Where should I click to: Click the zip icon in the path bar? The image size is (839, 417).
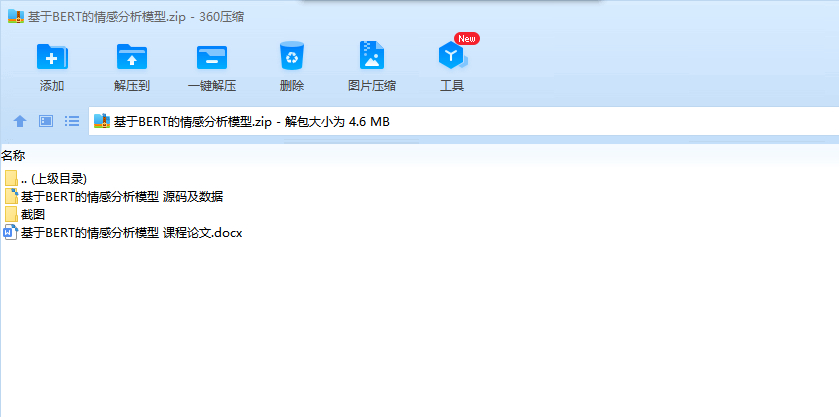click(x=102, y=122)
